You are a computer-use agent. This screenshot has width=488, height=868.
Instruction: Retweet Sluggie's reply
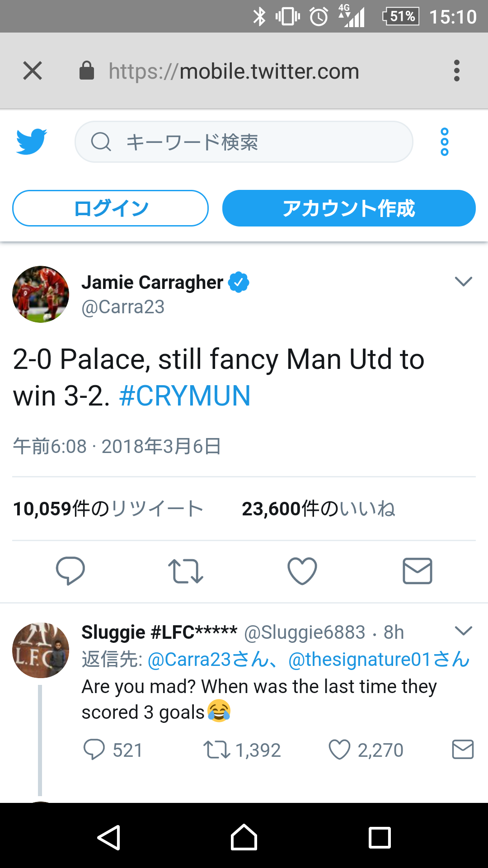click(x=242, y=750)
